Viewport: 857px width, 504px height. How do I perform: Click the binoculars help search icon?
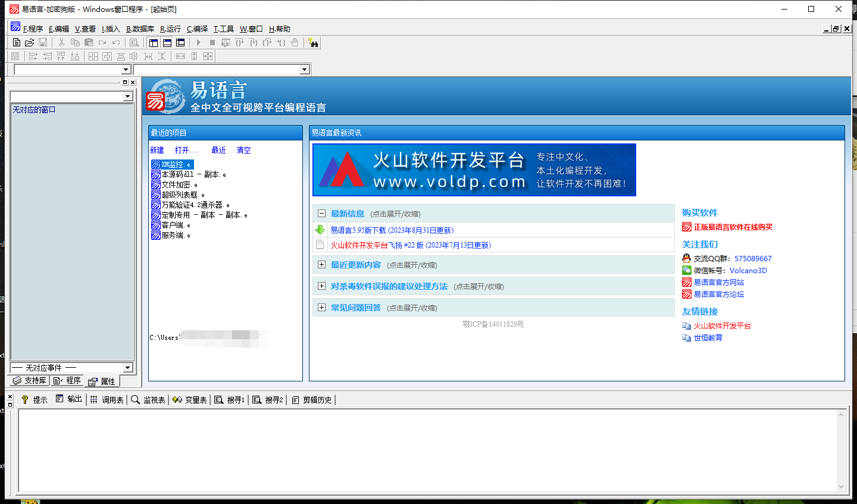(x=314, y=43)
